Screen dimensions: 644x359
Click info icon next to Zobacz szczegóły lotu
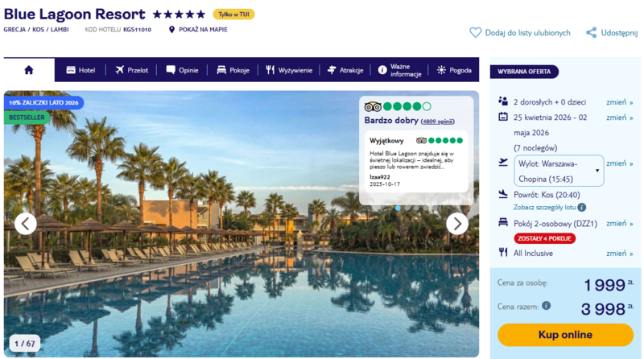point(581,208)
